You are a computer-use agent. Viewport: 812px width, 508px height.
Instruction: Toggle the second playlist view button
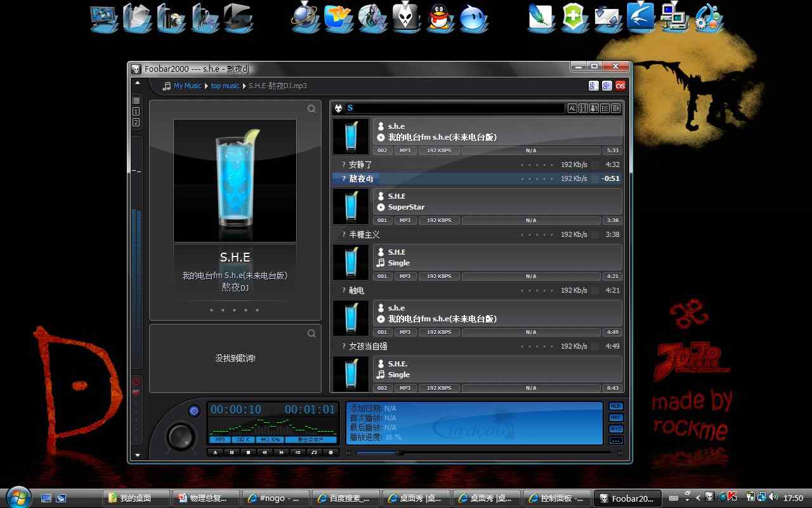coord(583,109)
